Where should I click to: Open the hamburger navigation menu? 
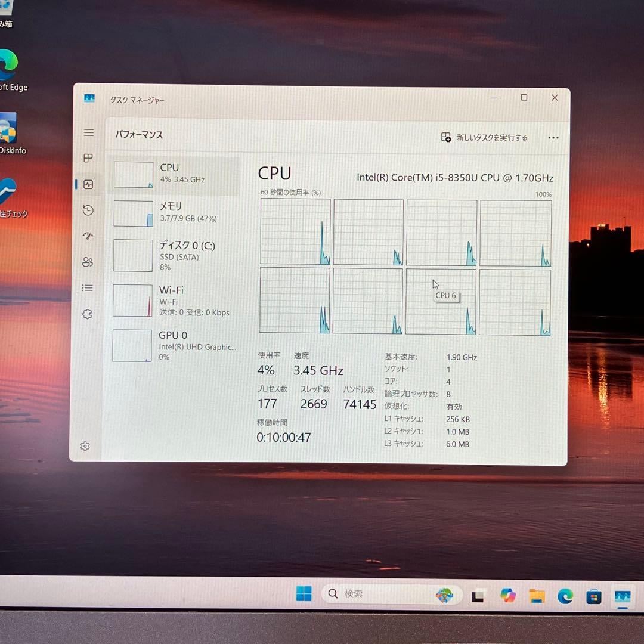pos(89,132)
